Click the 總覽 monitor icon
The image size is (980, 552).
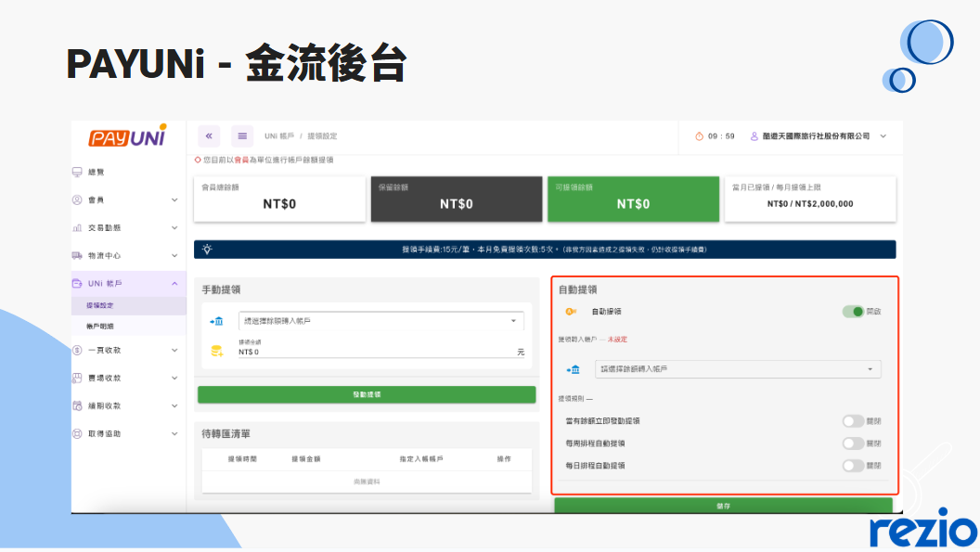click(x=77, y=172)
